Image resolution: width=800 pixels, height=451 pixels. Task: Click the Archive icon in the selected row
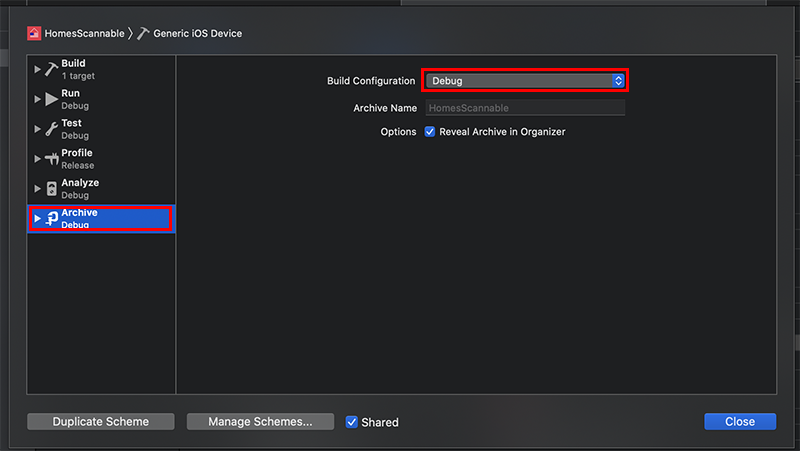52,218
